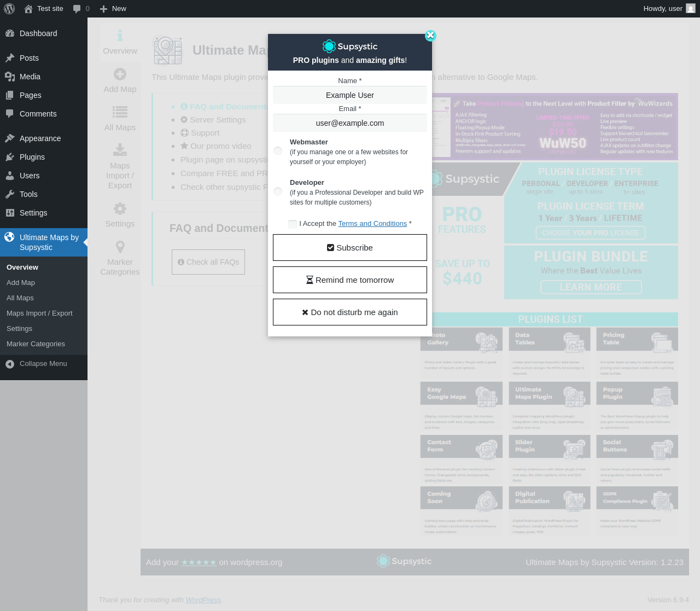
Task: Click the Marker Categories pin icon
Action: 120,247
